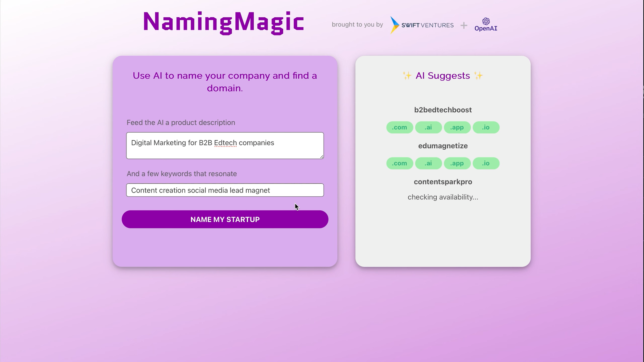Select .ai badge for b2bedtechboost
The height and width of the screenshot is (362, 644).
pyautogui.click(x=428, y=127)
